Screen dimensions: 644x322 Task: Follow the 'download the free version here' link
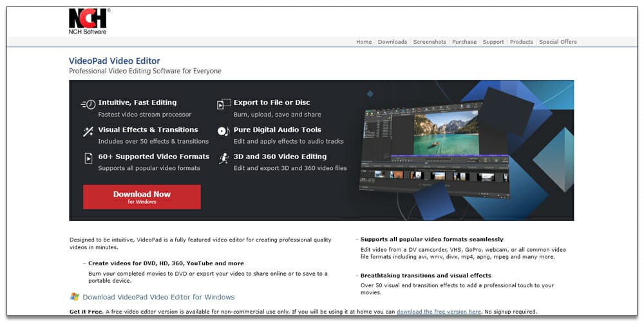439,312
